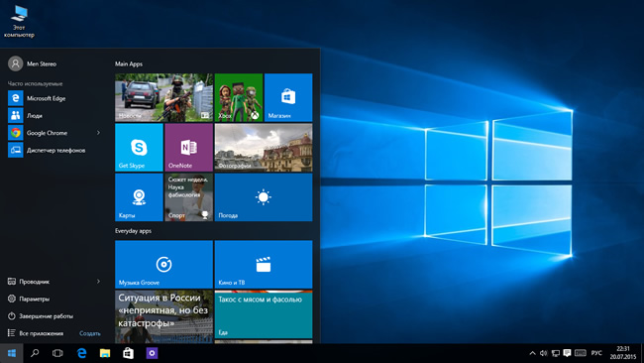The image size is (644, 363).
Task: Open the clock showing 22:31
Action: click(x=623, y=353)
